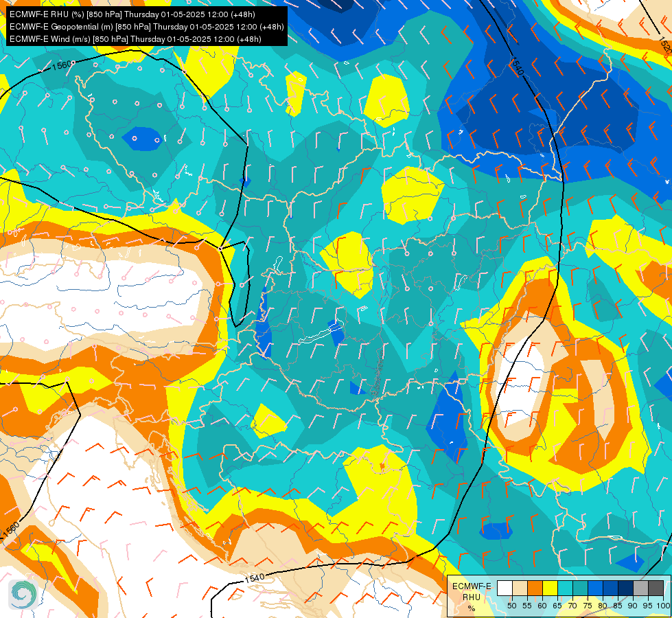672x618 pixels.
Task: Pick the yellow 60–65% legend swatch
Action: (x=551, y=588)
